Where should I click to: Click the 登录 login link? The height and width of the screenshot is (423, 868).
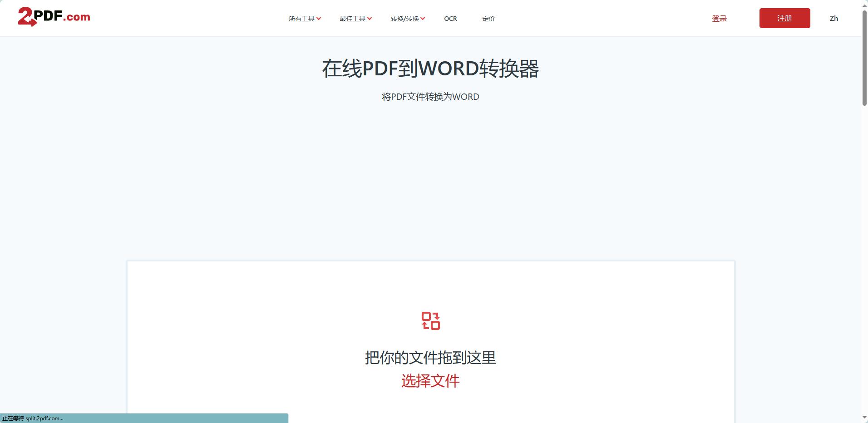pos(719,19)
